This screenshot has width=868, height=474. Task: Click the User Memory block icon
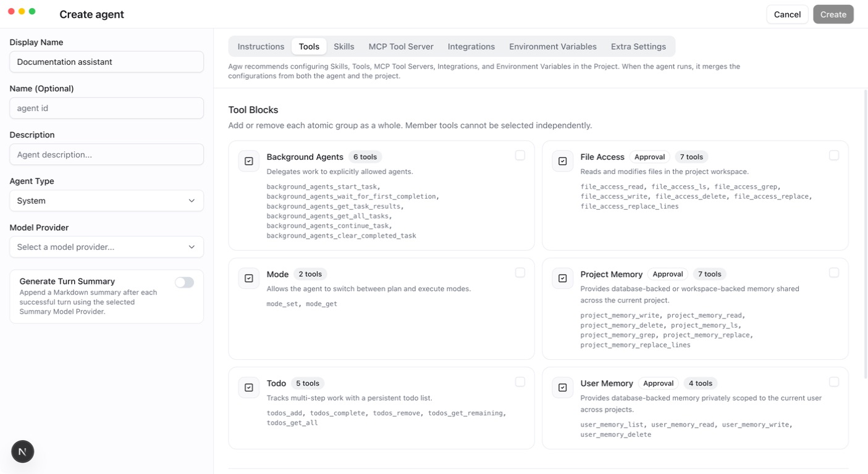tap(563, 388)
